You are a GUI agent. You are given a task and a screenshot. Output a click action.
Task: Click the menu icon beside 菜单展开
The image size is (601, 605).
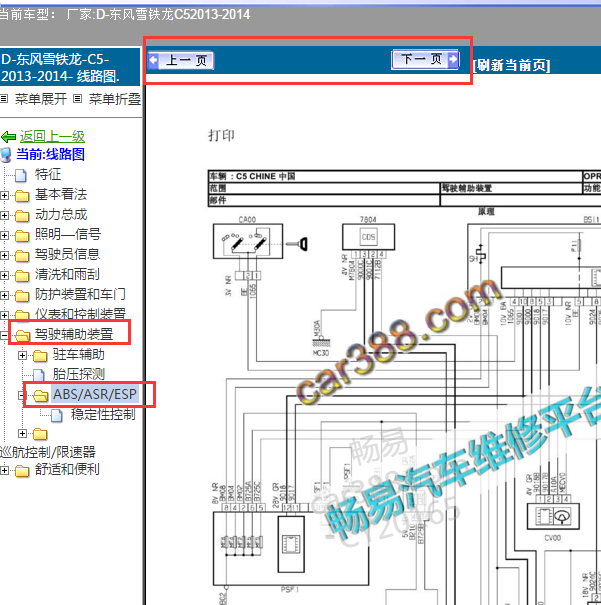4,99
